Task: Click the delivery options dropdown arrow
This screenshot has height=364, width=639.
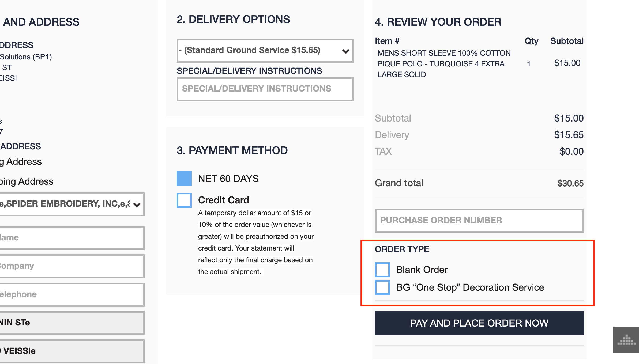Action: tap(346, 51)
